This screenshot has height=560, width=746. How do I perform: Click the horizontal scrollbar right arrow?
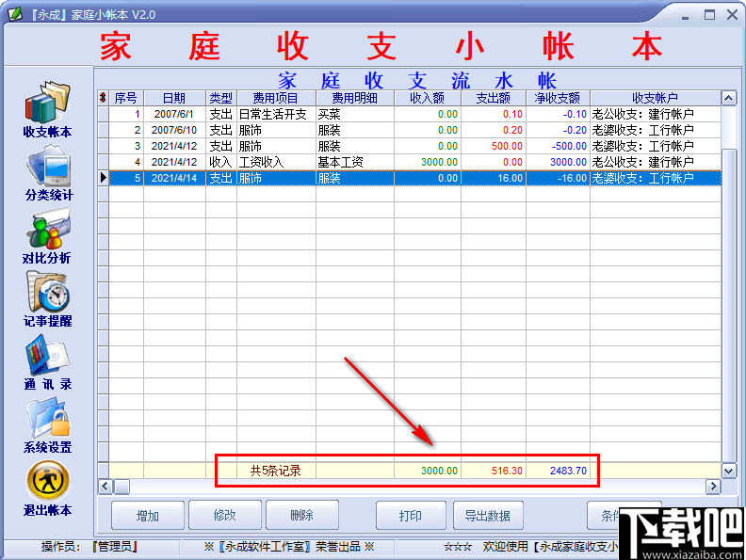pyautogui.click(x=713, y=487)
